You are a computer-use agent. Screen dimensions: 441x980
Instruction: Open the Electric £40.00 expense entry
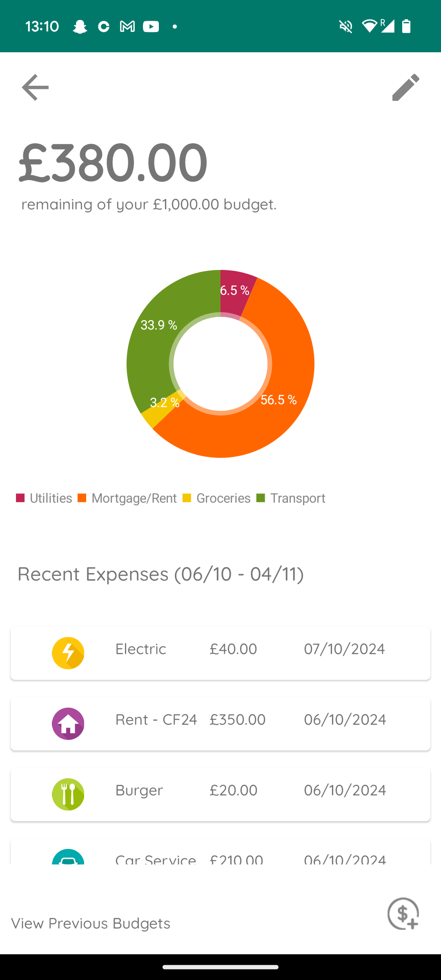220,653
